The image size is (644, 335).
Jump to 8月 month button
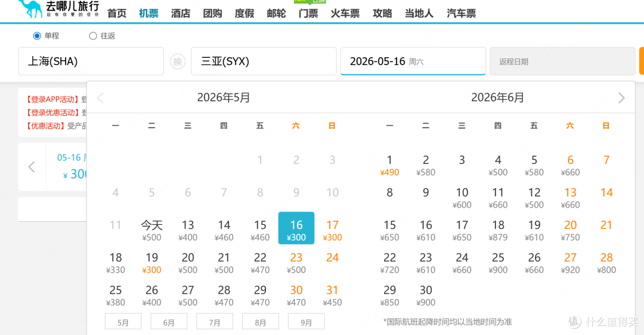click(261, 322)
